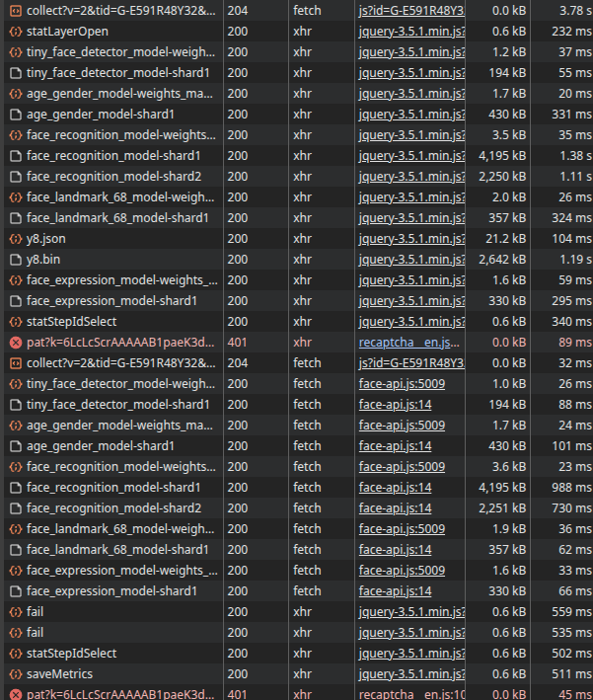
Task: Select the statStepIdSelect request taking 340 ms
Action: click(x=71, y=322)
